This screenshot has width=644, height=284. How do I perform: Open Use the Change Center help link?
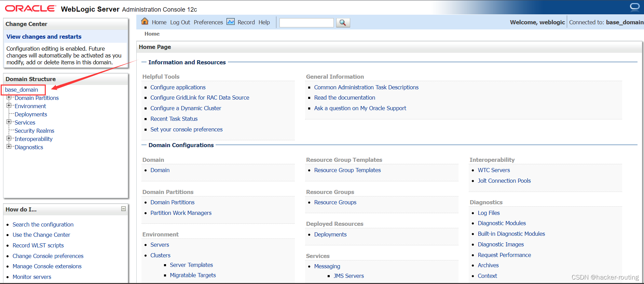coord(41,235)
